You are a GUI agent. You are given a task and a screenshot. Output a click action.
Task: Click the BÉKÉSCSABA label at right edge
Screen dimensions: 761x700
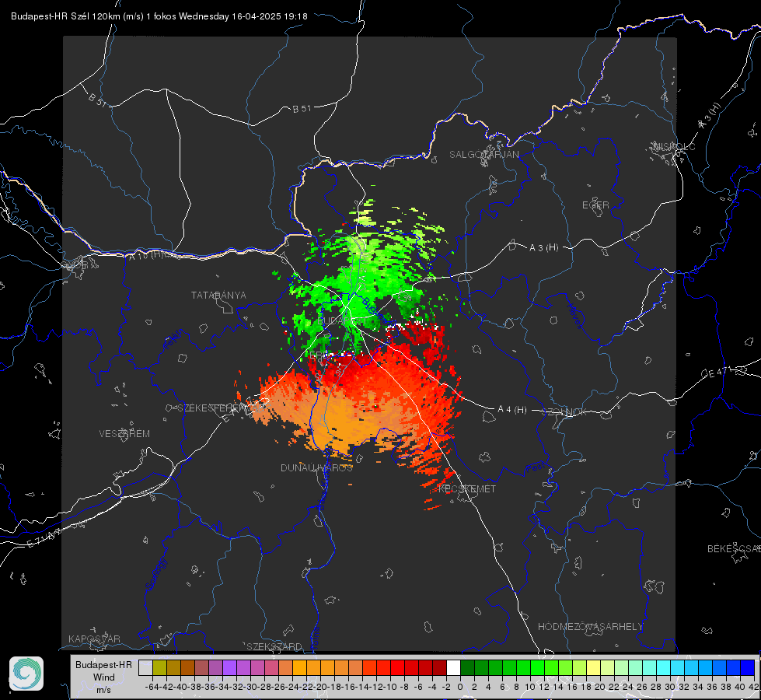click(x=734, y=548)
